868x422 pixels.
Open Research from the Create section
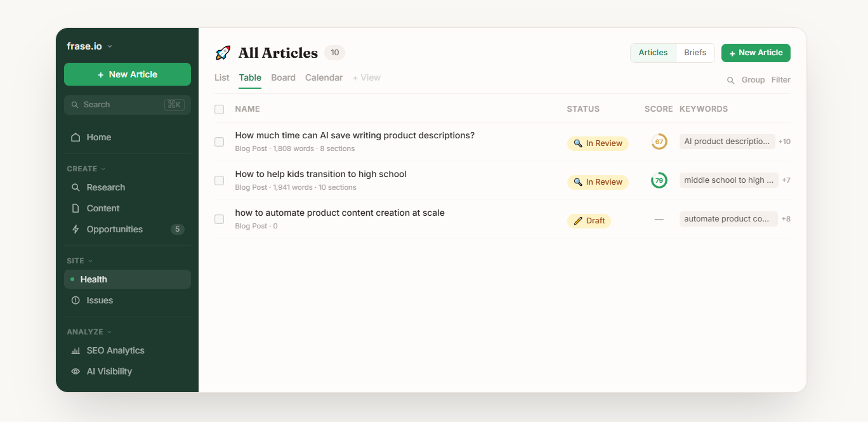tap(105, 187)
